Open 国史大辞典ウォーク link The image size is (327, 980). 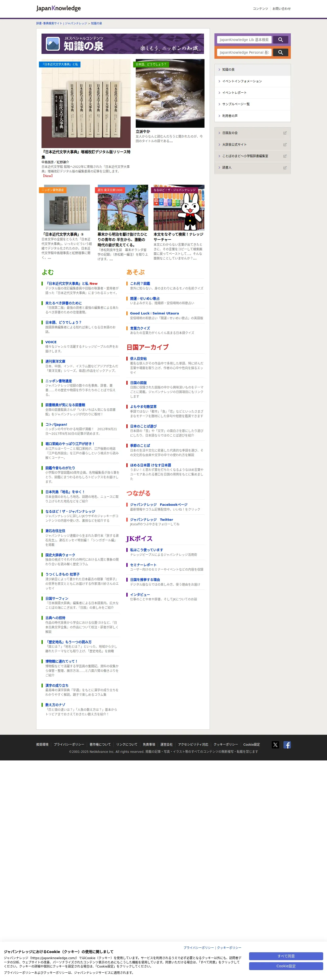tap(60, 555)
